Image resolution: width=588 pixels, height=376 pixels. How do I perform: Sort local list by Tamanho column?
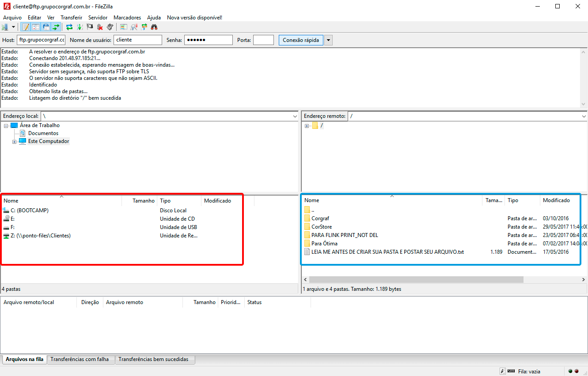click(139, 201)
